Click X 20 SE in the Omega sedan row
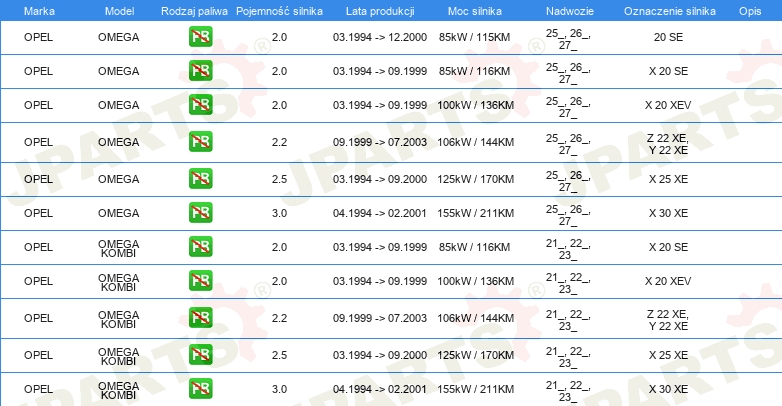Image resolution: width=782 pixels, height=406 pixels. click(668, 71)
